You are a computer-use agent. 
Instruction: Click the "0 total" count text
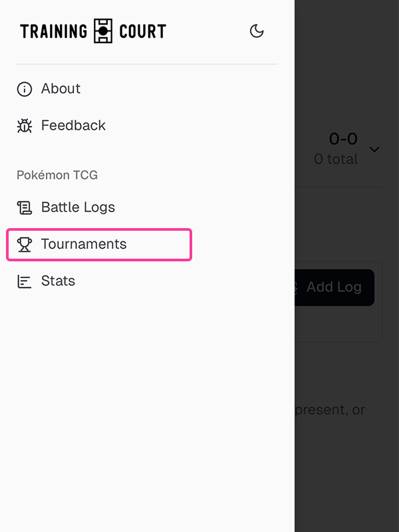coord(336,160)
